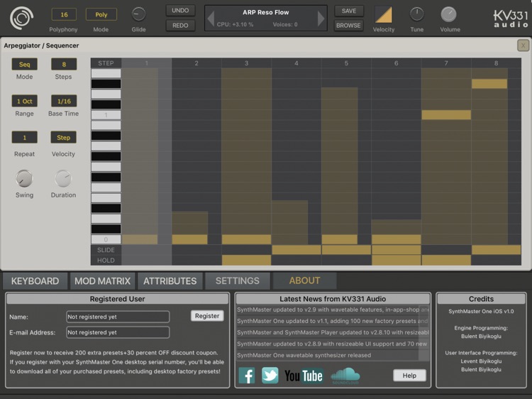Enable HOLD on step 1

pyautogui.click(x=147, y=260)
